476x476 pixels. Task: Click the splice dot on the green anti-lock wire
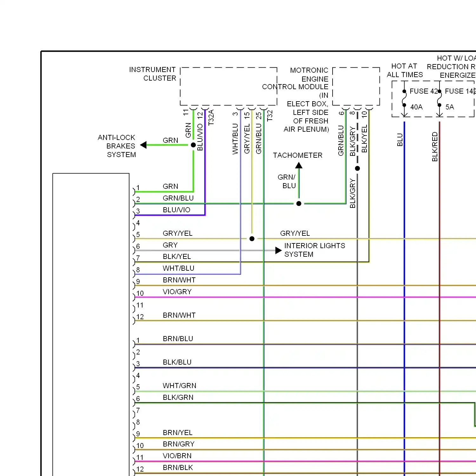[x=193, y=145]
